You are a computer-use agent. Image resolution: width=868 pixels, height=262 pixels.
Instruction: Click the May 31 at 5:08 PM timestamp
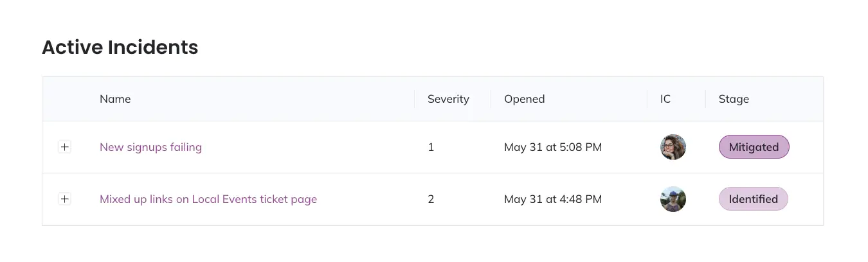click(x=553, y=147)
